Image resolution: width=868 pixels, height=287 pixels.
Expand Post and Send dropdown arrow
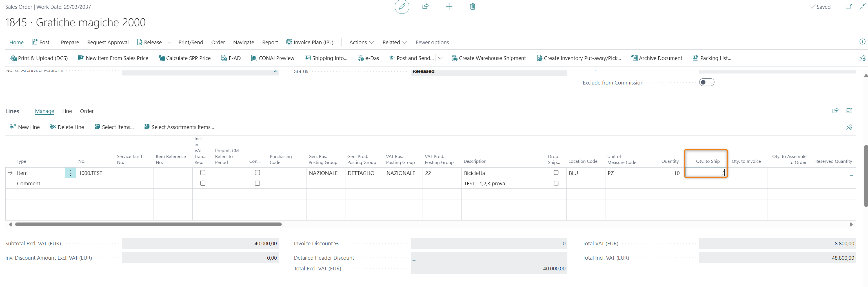pos(440,58)
